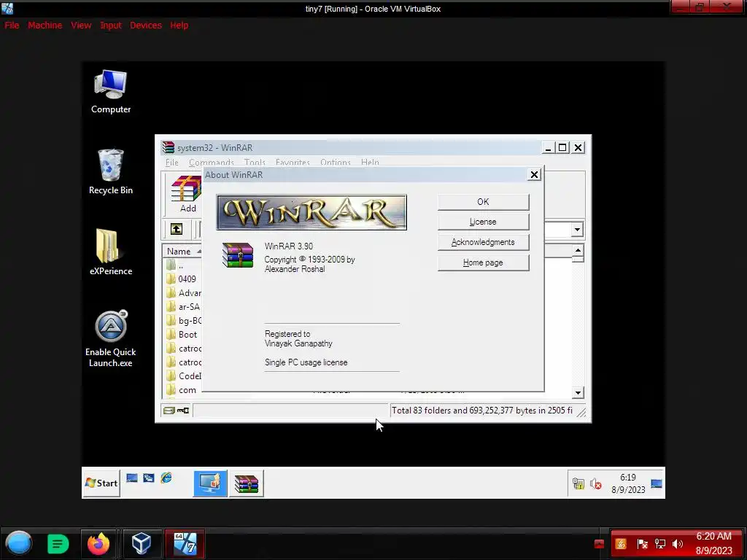
Task: Open VirtualBox File menu
Action: 12,26
